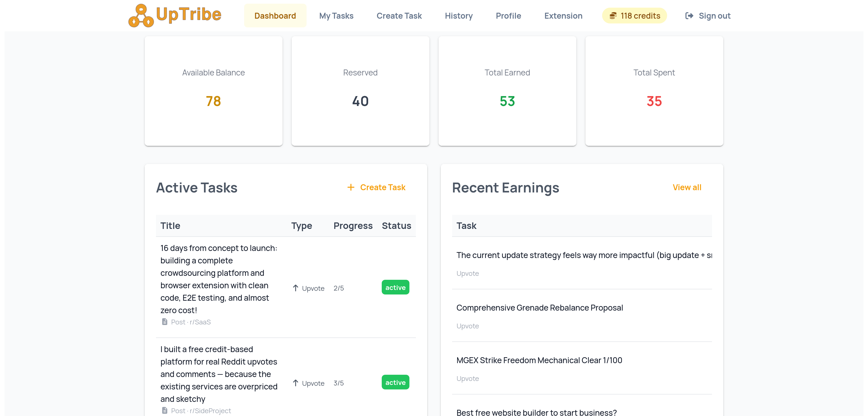Click the Upvote arrow for the SideProject task
The image size is (868, 416).
coord(296,383)
